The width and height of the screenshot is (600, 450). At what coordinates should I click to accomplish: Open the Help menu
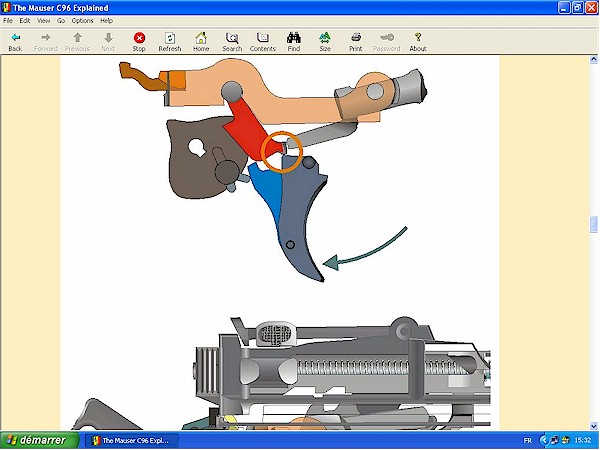click(x=106, y=21)
